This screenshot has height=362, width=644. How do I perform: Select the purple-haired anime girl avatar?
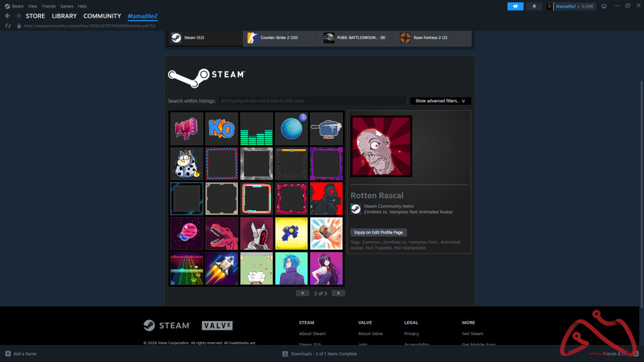click(326, 269)
